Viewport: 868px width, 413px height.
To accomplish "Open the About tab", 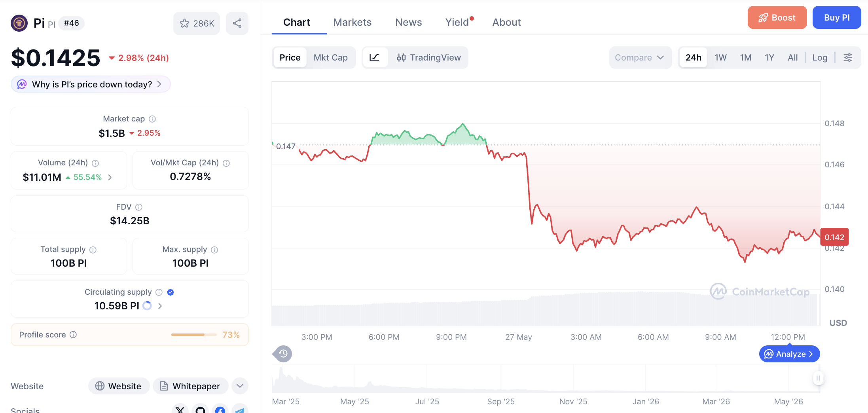I will click(x=507, y=22).
